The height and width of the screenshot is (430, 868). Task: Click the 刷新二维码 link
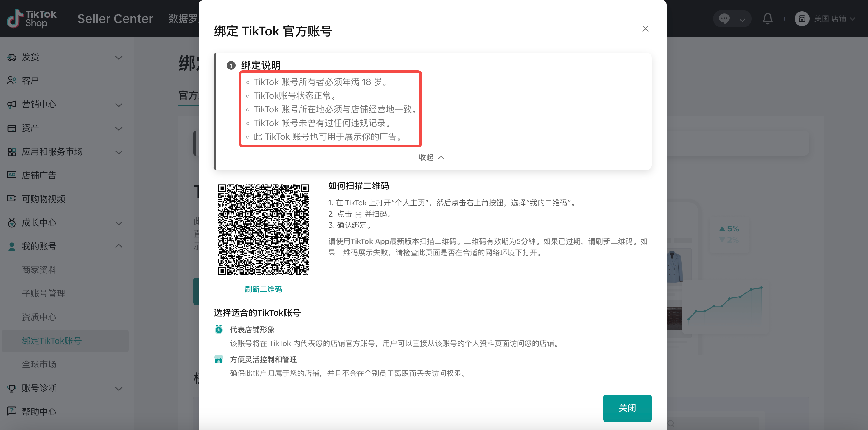click(263, 289)
